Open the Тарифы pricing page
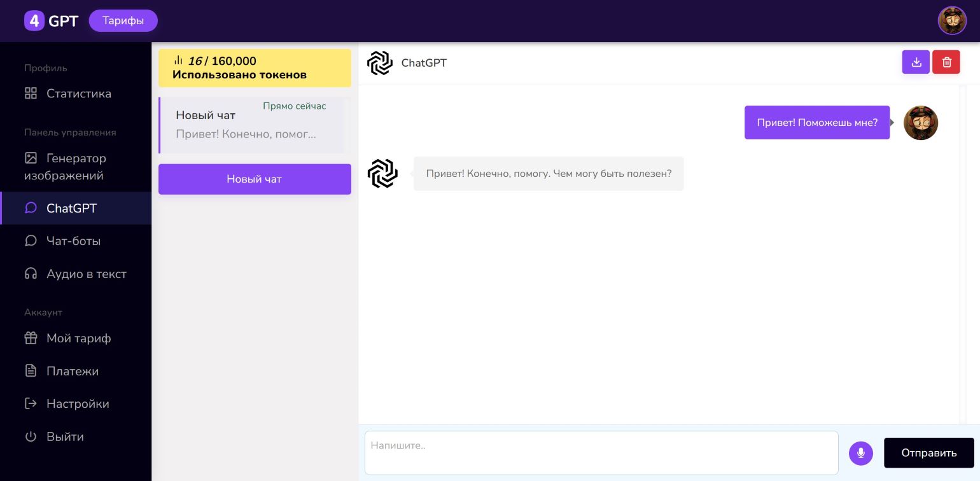This screenshot has height=481, width=980. pos(123,21)
